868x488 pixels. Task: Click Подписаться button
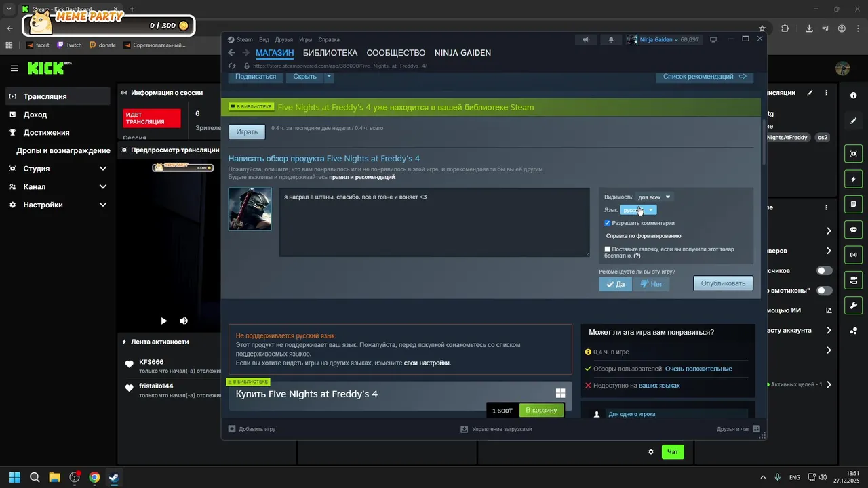[x=256, y=77]
